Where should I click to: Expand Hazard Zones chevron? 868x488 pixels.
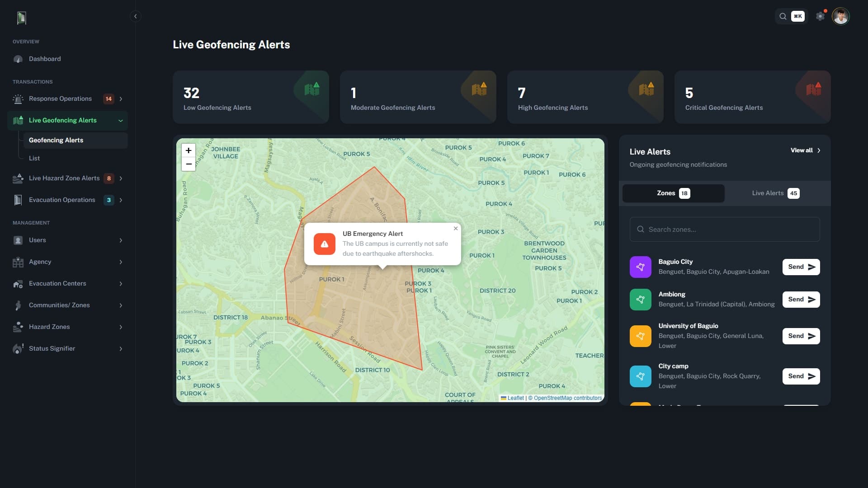(x=121, y=327)
